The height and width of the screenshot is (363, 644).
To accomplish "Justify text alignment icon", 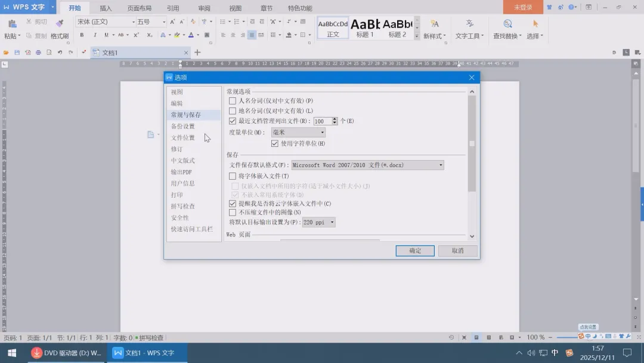I will pyautogui.click(x=252, y=35).
